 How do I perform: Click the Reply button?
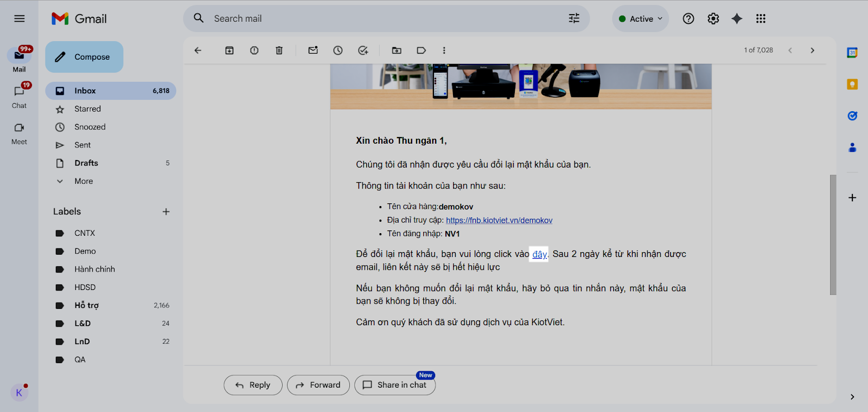[253, 385]
